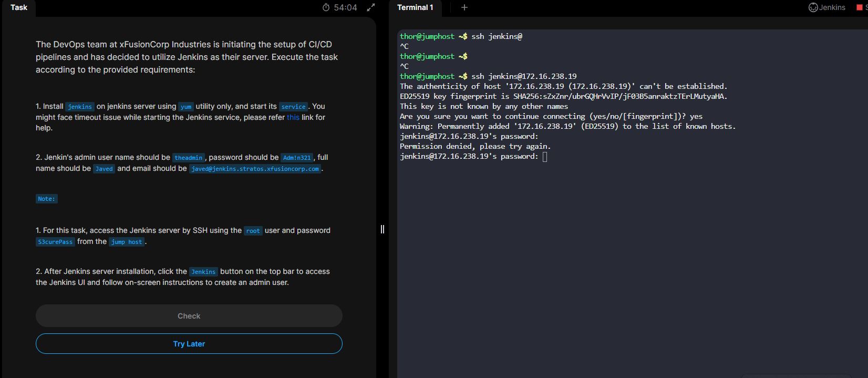Focus the terminal password prompt cursor

pos(545,157)
